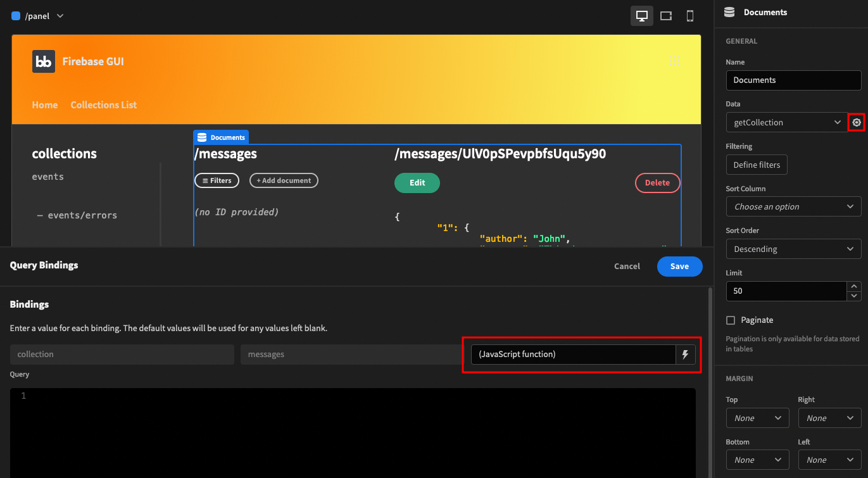Switch to desktop preview icon
This screenshot has height=478, width=868.
click(641, 16)
